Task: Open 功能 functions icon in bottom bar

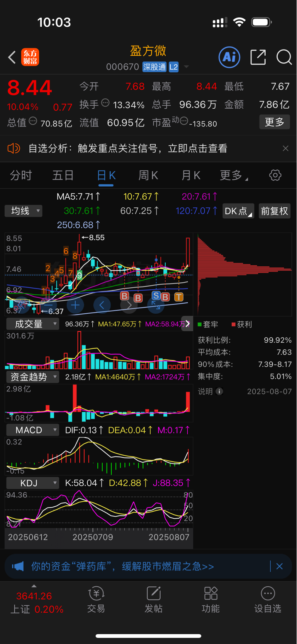Action: pos(210,593)
